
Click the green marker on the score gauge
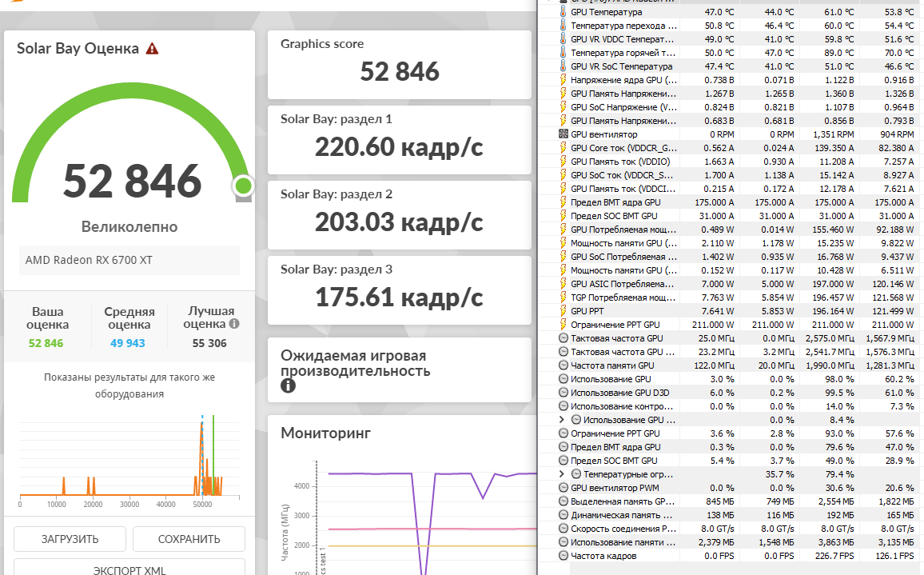pyautogui.click(x=243, y=186)
